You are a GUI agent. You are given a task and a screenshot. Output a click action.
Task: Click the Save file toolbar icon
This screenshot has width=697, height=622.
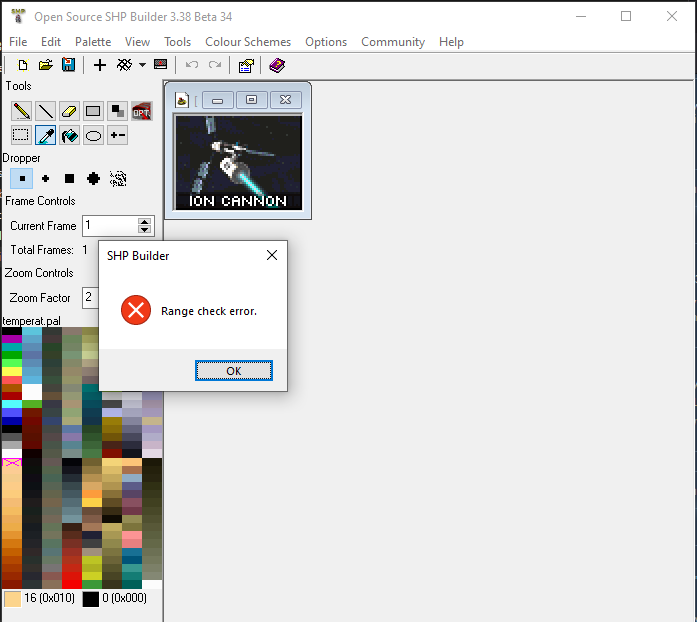69,65
